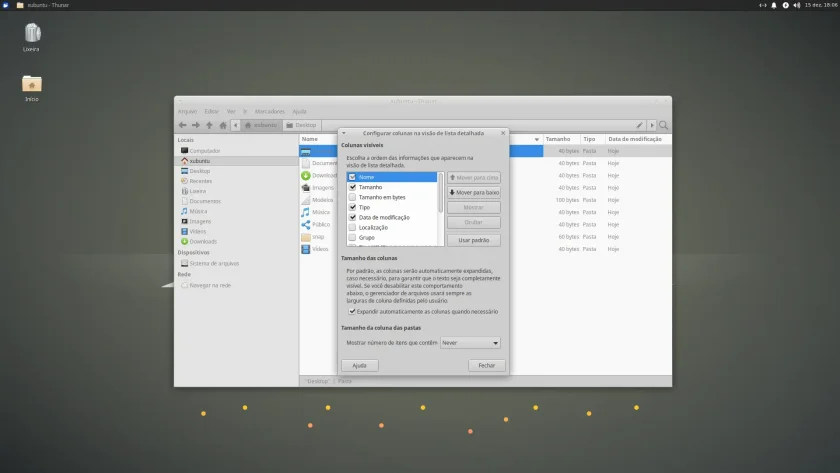Open the Ver menu

click(231, 111)
